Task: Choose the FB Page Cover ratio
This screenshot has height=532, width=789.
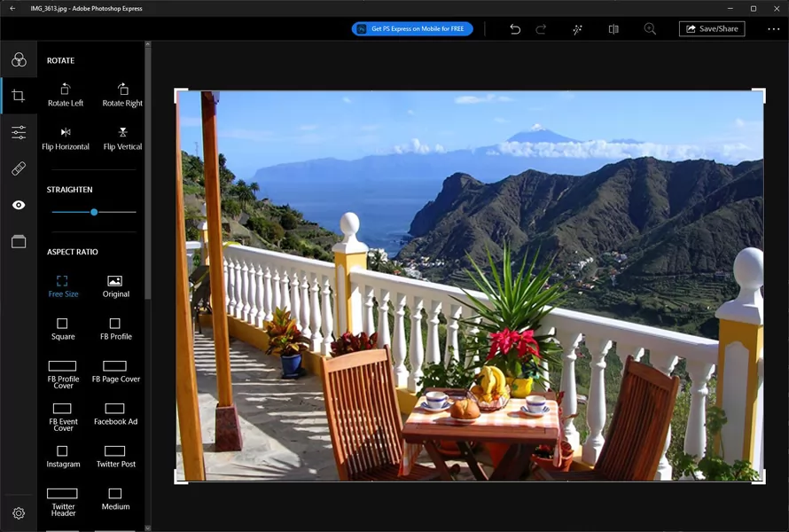Action: point(116,372)
